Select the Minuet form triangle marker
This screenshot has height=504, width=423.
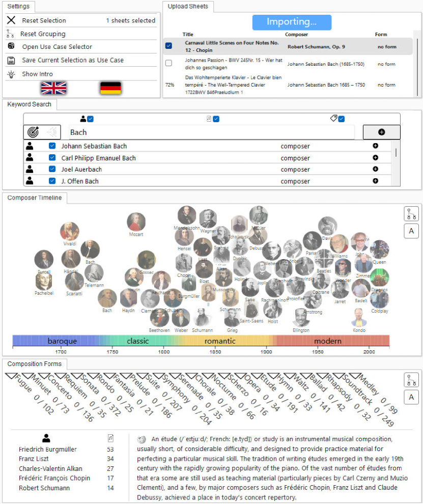[x=27, y=376]
